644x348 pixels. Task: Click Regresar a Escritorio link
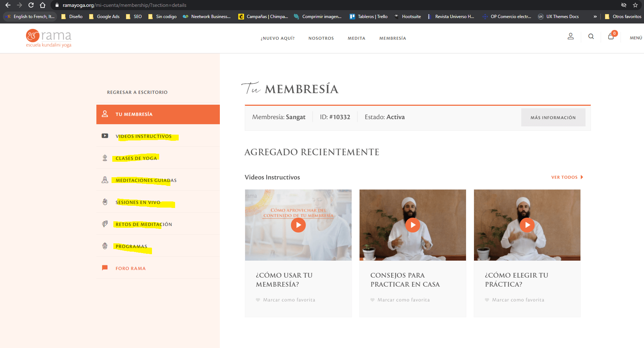point(137,92)
